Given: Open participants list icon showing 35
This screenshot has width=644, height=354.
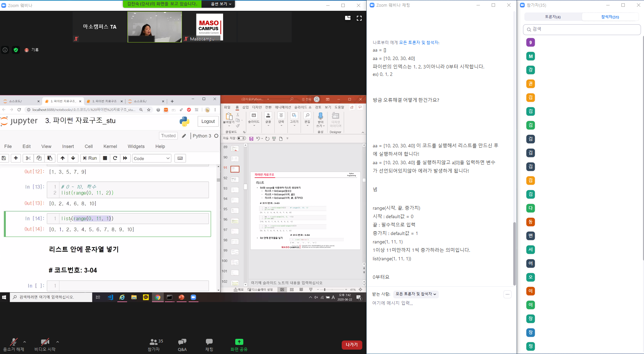Looking at the screenshot, I should pos(154,342).
